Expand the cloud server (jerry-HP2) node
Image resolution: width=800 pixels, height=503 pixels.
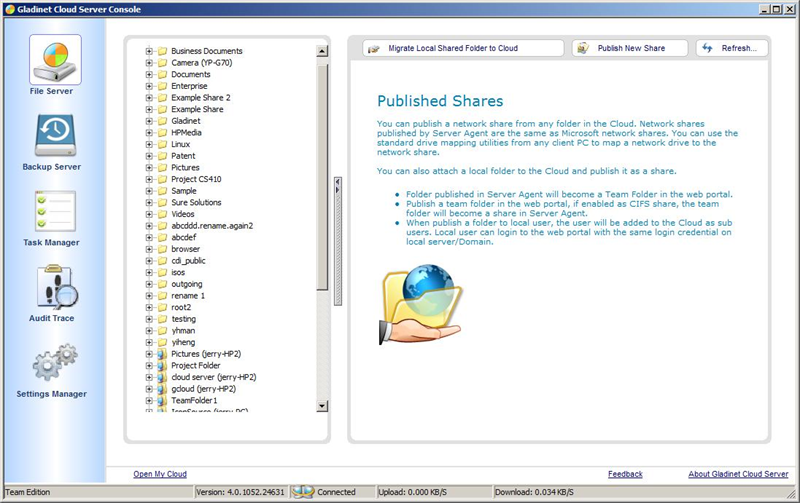[x=148, y=377]
